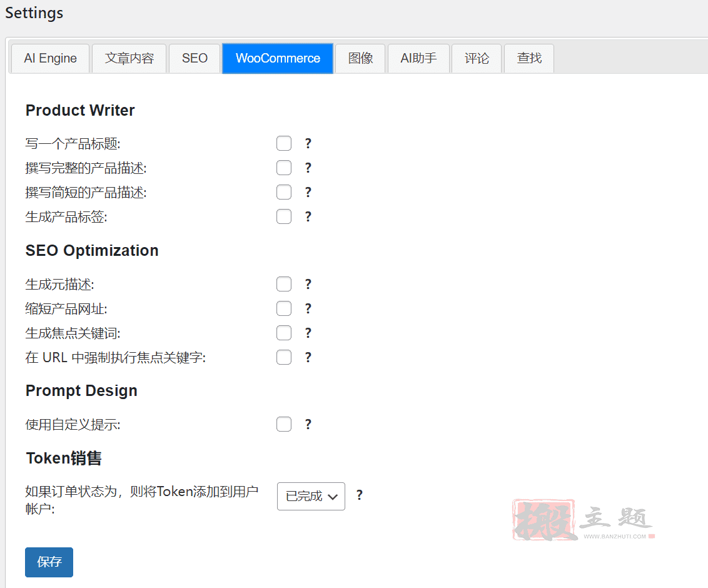The image size is (708, 588).
Task: Open the 文章内容 tab
Action: (x=129, y=58)
